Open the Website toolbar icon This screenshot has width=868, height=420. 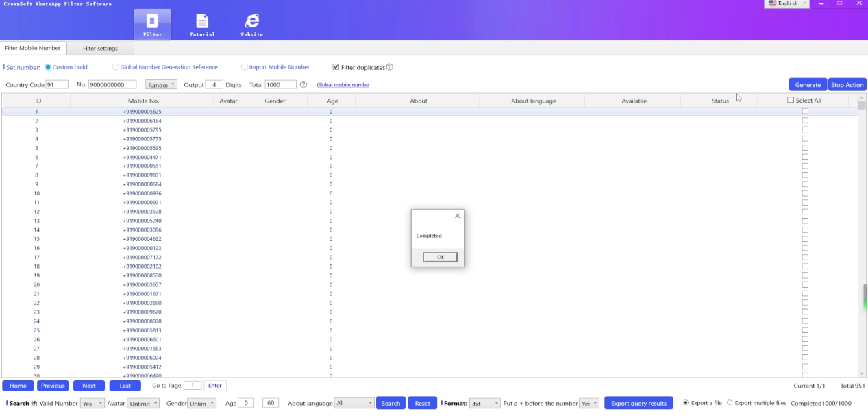pyautogui.click(x=252, y=24)
